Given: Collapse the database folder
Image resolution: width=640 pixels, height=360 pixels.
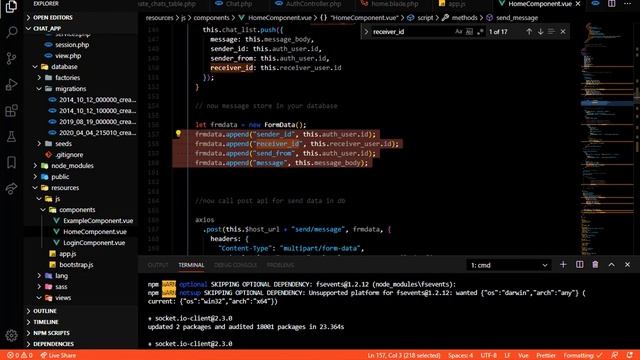Looking at the screenshot, I should (x=64, y=67).
